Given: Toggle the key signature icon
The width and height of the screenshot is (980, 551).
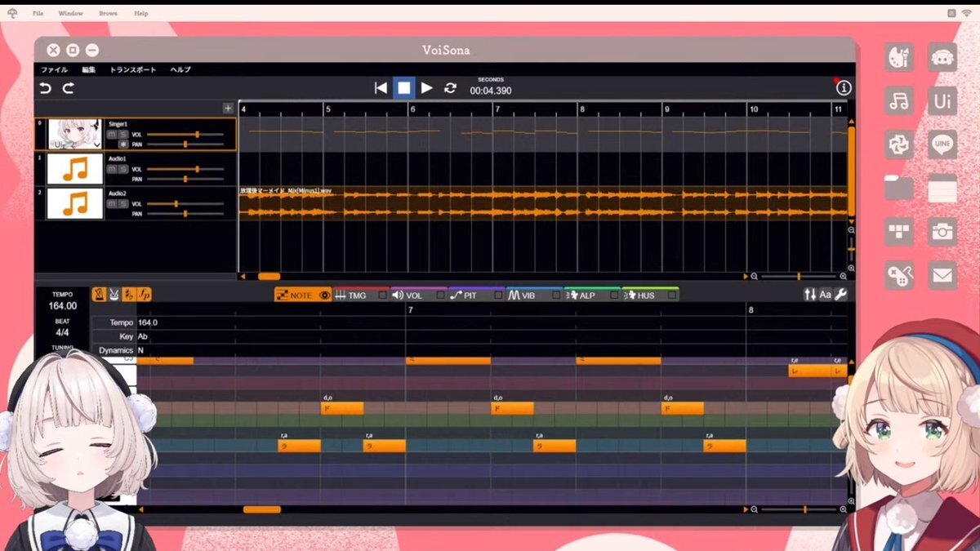Looking at the screenshot, I should [x=129, y=295].
